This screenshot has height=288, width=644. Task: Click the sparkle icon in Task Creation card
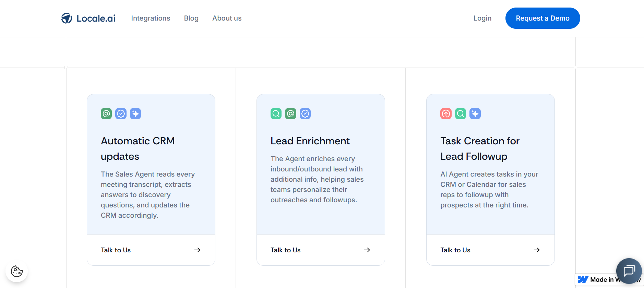point(475,113)
